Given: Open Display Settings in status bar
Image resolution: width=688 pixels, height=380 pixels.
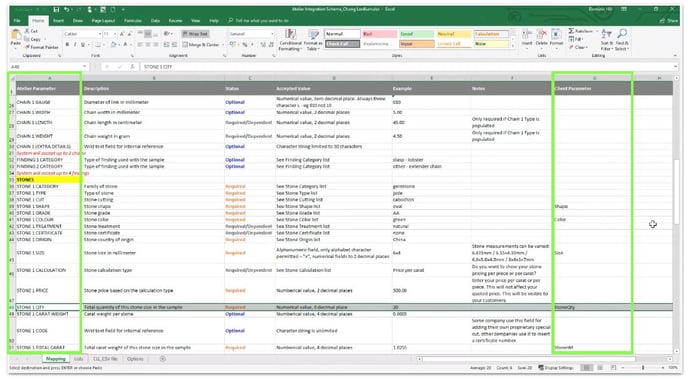Looking at the screenshot, I should pyautogui.click(x=556, y=368).
